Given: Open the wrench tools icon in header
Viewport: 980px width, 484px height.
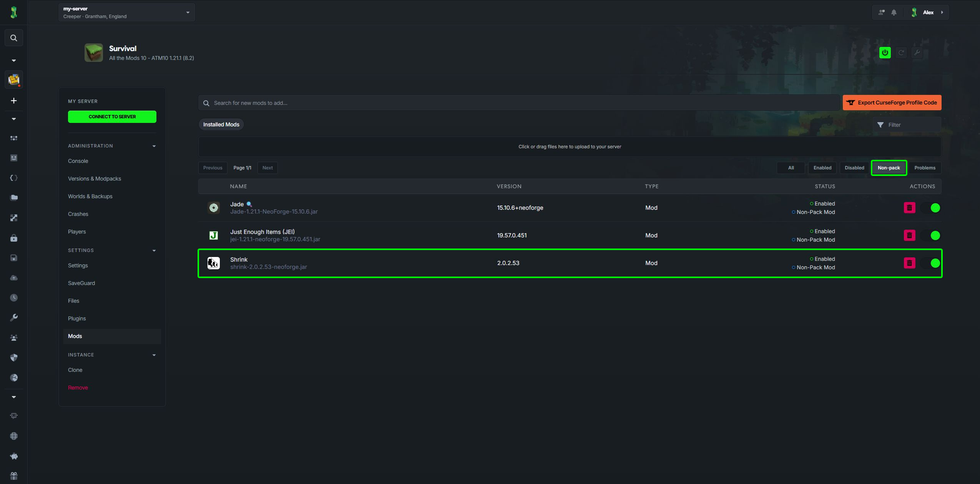Looking at the screenshot, I should click(x=917, y=53).
